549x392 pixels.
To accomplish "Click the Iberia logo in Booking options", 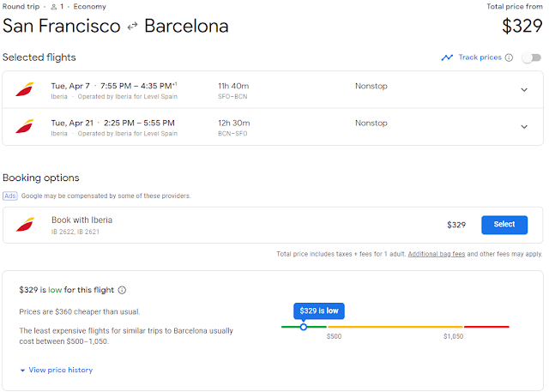I will pyautogui.click(x=25, y=225).
